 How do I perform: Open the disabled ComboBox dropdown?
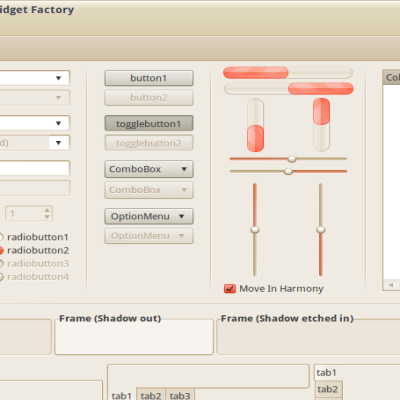pyautogui.click(x=149, y=190)
